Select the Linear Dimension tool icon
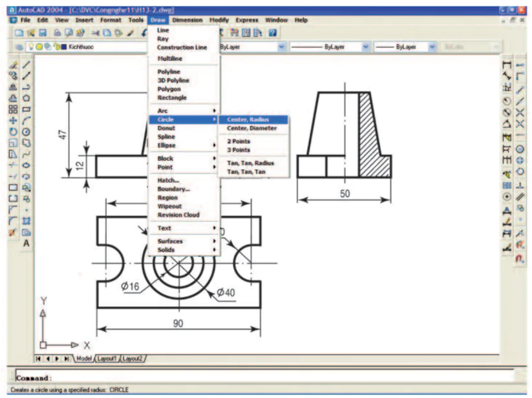Screen dimensions: 532x398 pyautogui.click(x=507, y=65)
